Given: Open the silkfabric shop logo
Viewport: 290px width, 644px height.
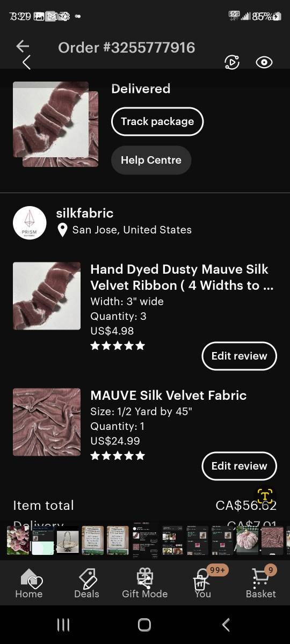Looking at the screenshot, I should click(x=30, y=223).
